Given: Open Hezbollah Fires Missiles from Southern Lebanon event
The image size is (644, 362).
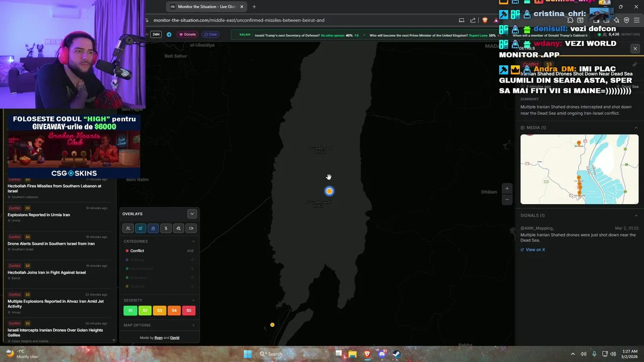Looking at the screenshot, I should click(x=57, y=189).
